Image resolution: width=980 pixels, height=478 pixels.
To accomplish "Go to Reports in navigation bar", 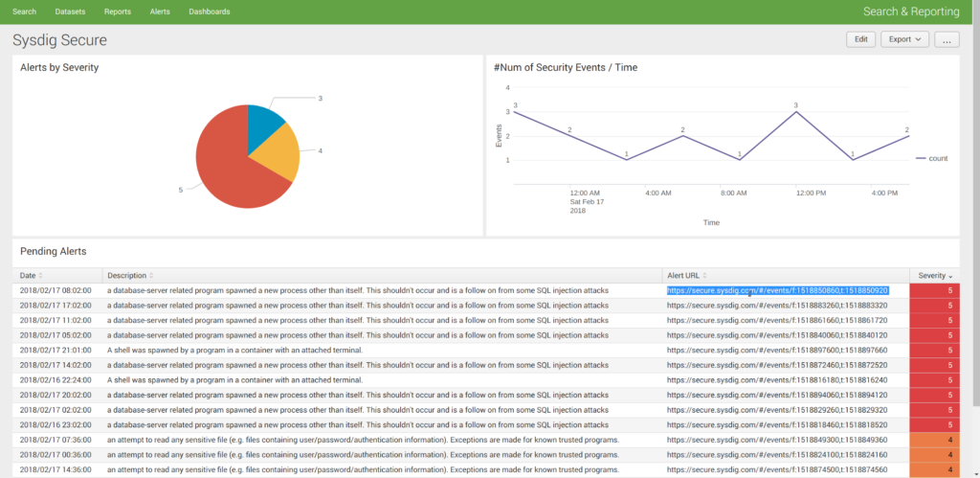I will coord(118,11).
